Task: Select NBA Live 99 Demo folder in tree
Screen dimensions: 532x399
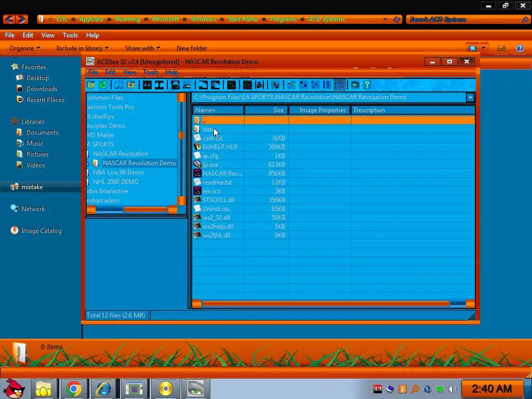Action: click(x=118, y=172)
